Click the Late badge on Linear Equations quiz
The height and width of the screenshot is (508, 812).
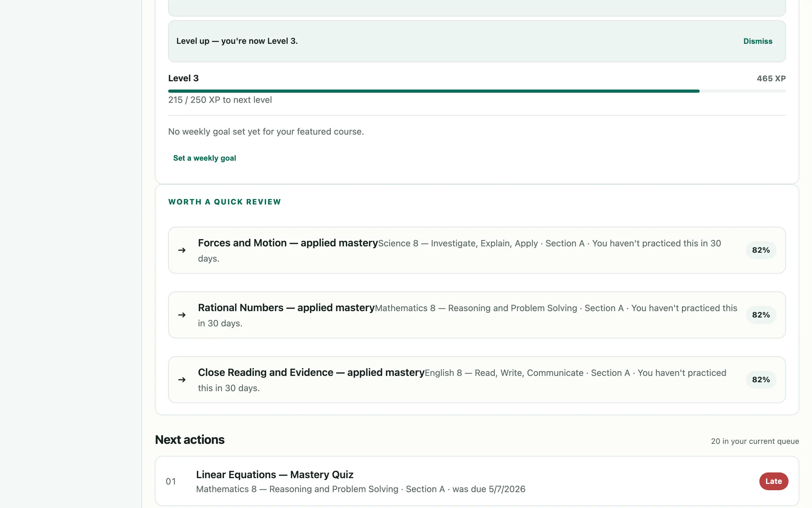[x=773, y=481]
